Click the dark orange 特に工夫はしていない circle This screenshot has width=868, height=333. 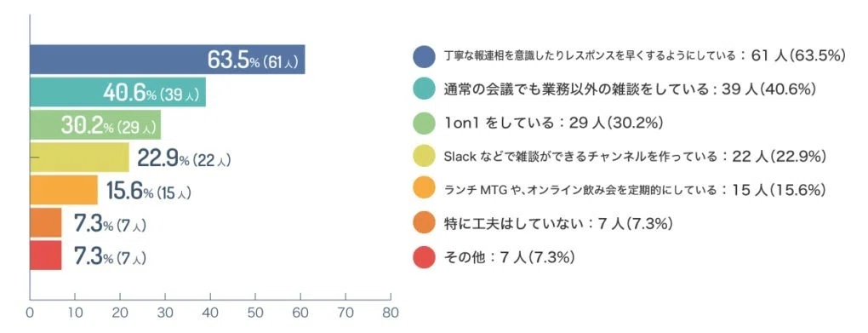coord(424,224)
